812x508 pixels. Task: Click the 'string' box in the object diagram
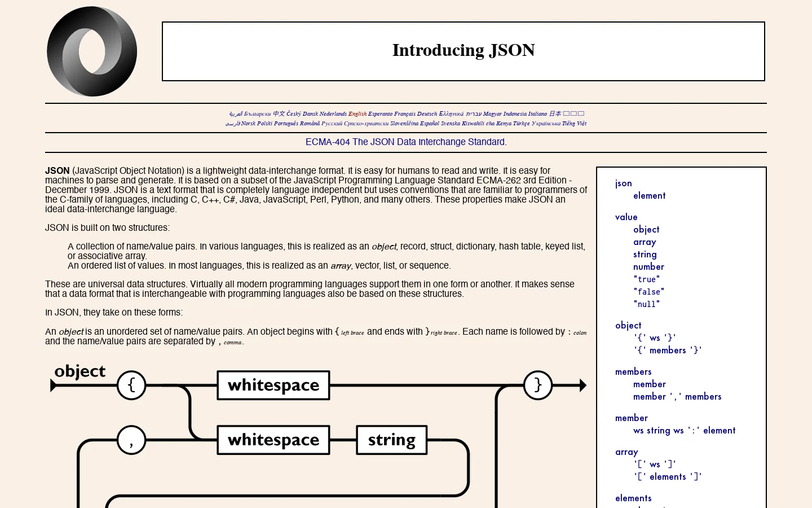(392, 440)
